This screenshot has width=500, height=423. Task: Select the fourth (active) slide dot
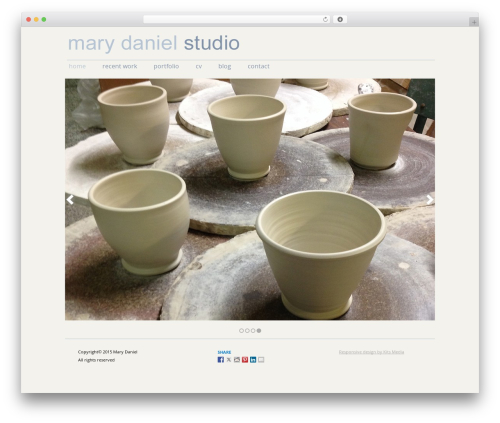[x=259, y=331]
